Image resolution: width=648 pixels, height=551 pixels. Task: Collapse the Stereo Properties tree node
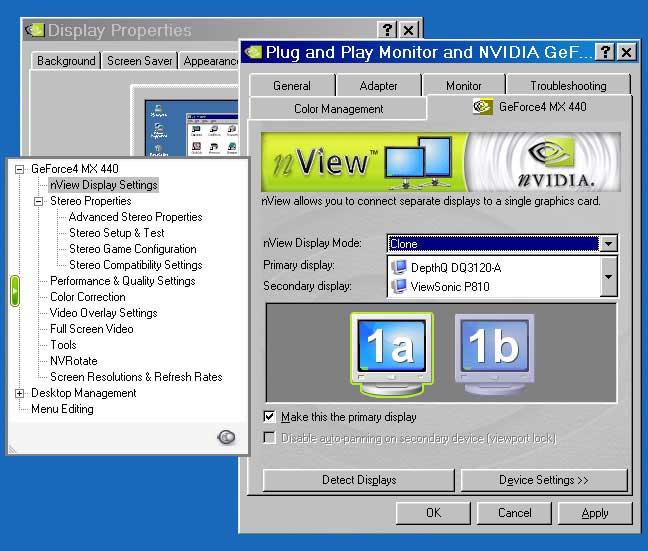[38, 201]
